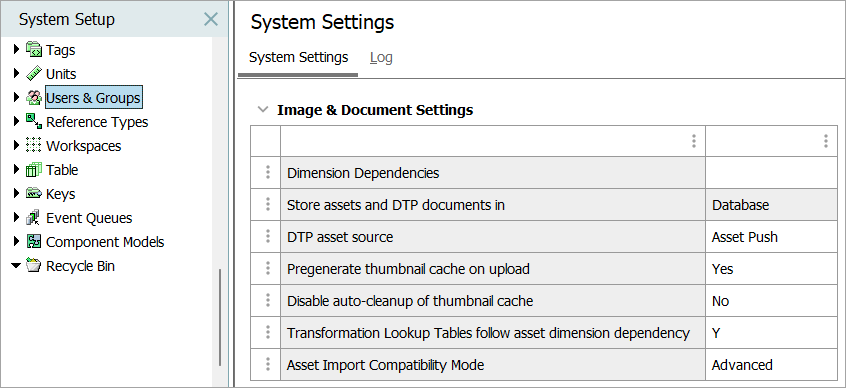The width and height of the screenshot is (846, 388).
Task: Click Pregenerate thumbnail cache on upload label
Action: pyautogui.click(x=408, y=269)
